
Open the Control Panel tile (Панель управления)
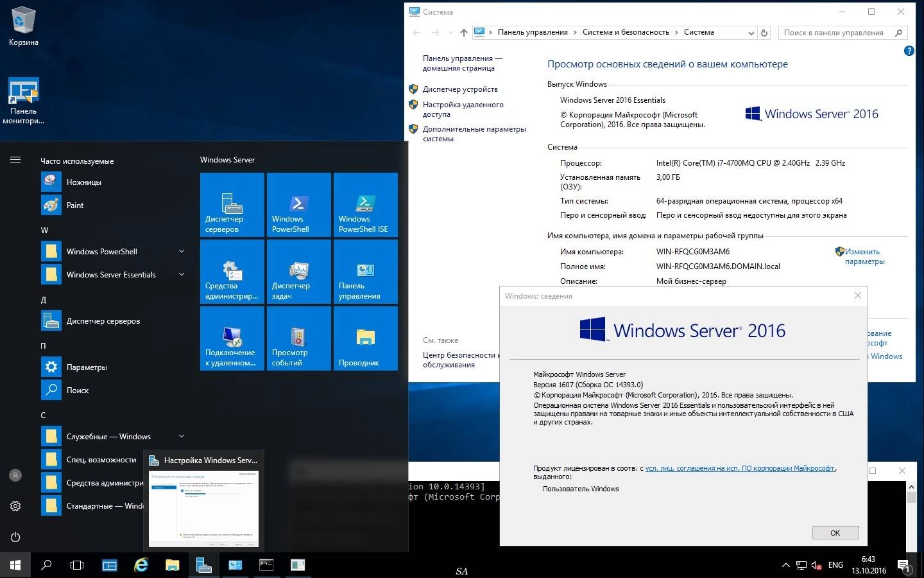[x=366, y=272]
